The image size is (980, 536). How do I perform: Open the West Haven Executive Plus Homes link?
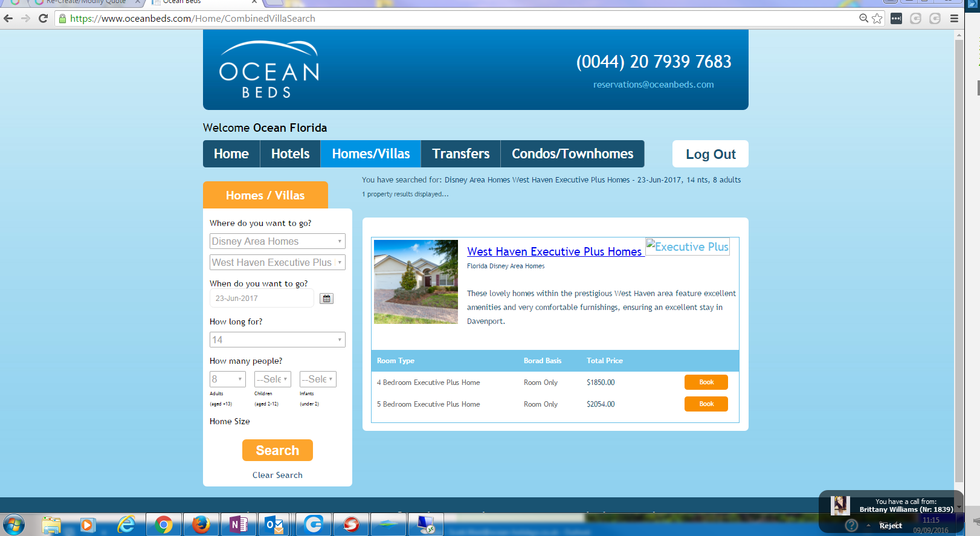click(555, 251)
